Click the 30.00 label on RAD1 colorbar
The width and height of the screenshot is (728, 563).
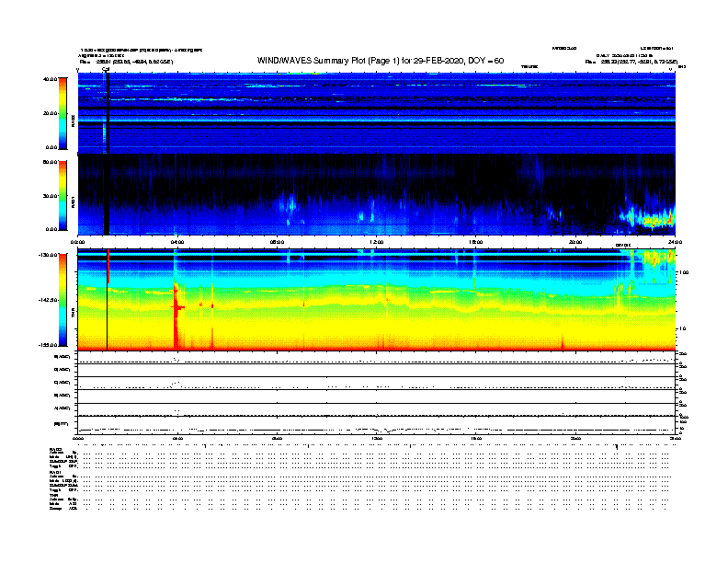(x=51, y=196)
